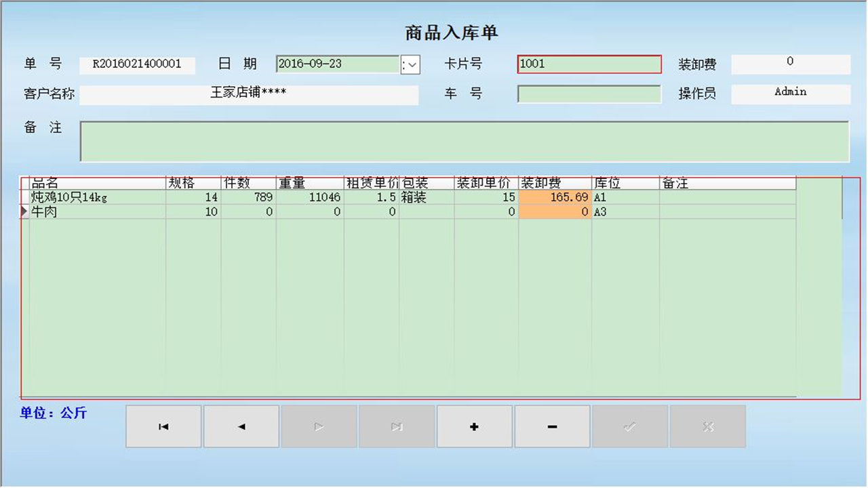Click the 卡片号 input showing 1001

[589, 64]
